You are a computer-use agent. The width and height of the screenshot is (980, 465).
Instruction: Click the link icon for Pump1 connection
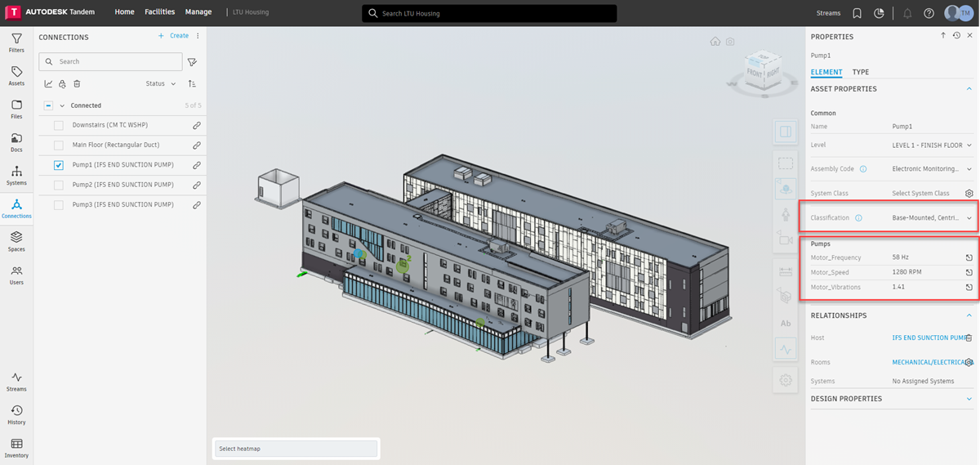point(197,165)
